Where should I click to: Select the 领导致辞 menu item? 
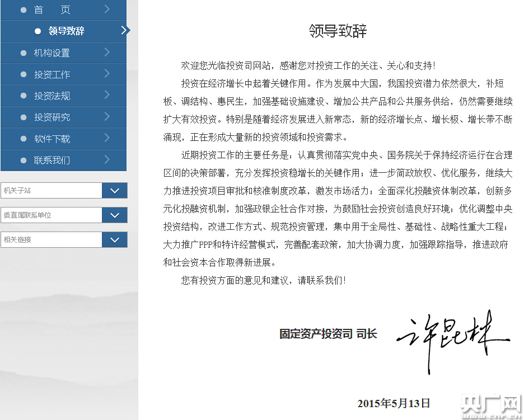pyautogui.click(x=66, y=31)
